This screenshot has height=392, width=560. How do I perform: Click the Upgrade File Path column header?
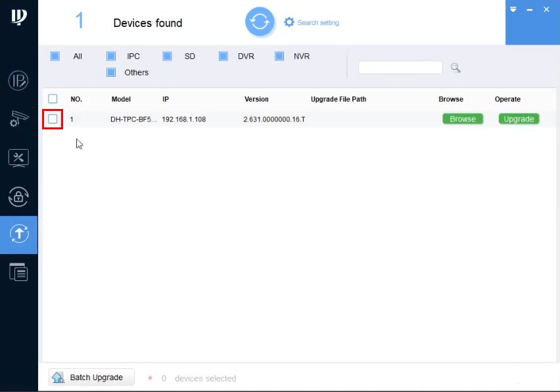click(x=338, y=99)
